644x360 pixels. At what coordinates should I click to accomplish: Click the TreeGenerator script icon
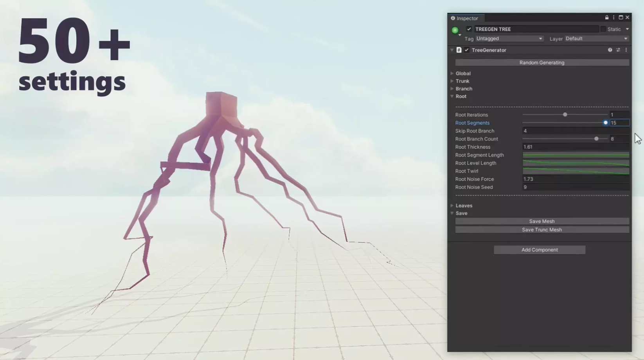[x=459, y=50]
